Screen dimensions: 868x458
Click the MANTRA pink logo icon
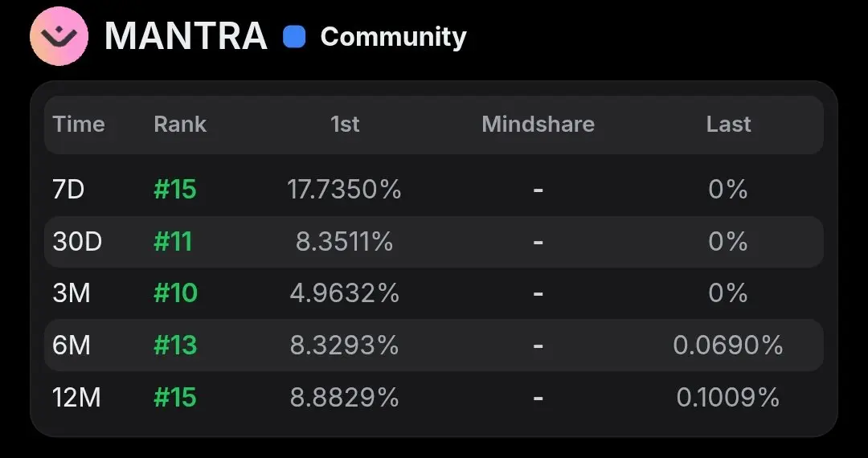pyautogui.click(x=59, y=36)
